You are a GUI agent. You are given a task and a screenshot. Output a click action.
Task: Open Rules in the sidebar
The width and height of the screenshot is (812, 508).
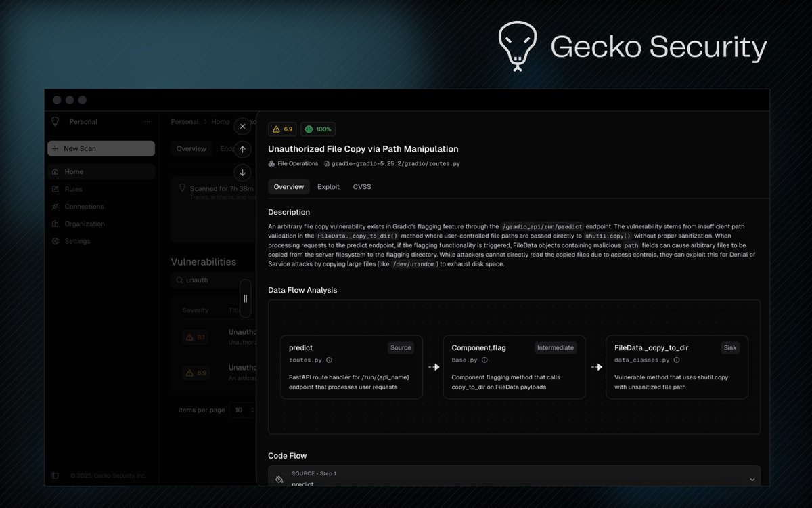click(101, 189)
